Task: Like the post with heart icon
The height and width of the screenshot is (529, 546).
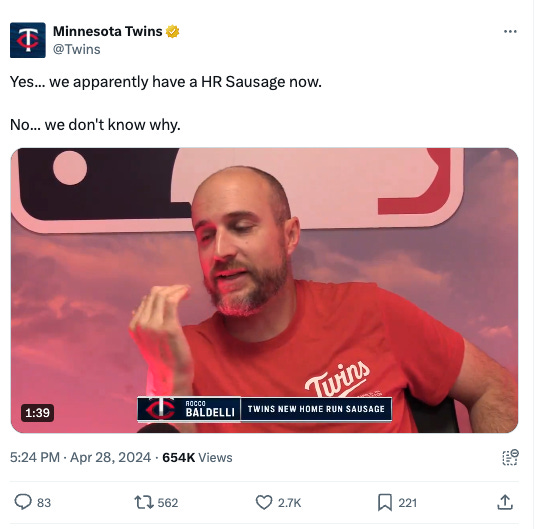Action: pos(264,503)
